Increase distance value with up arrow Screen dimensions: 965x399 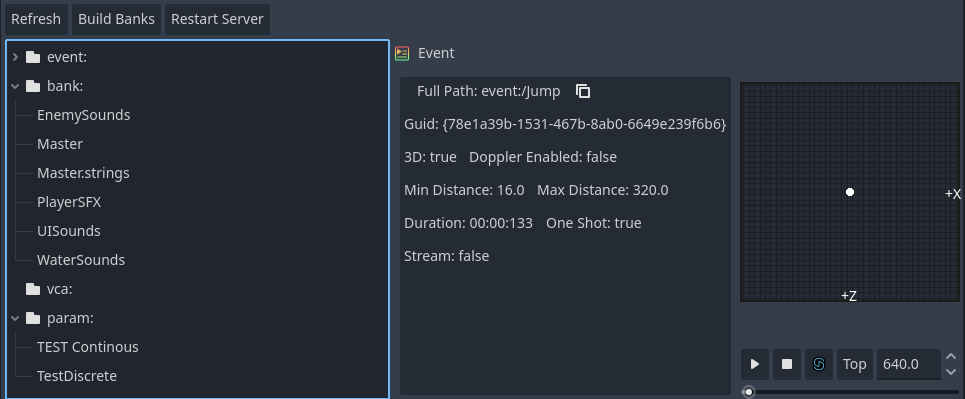point(951,357)
